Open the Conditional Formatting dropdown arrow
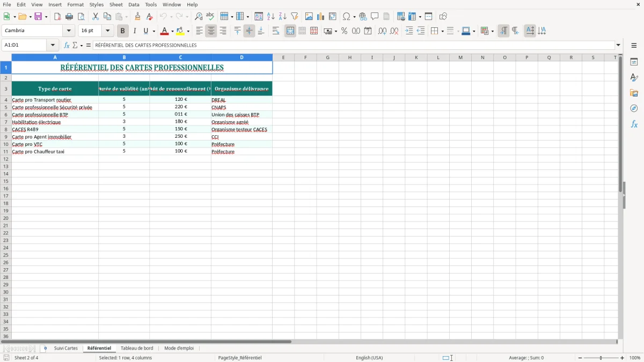Viewport: 644px width, 362px height. coord(492,31)
